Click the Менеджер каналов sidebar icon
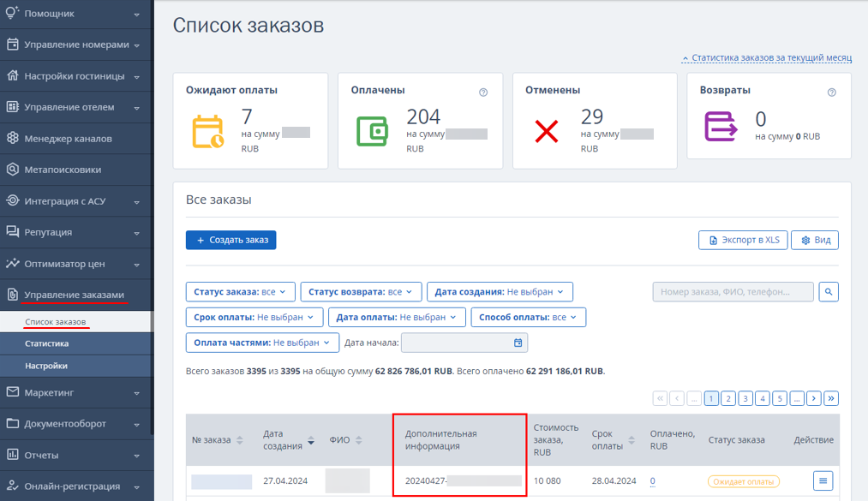The height and width of the screenshot is (501, 868). coord(13,138)
